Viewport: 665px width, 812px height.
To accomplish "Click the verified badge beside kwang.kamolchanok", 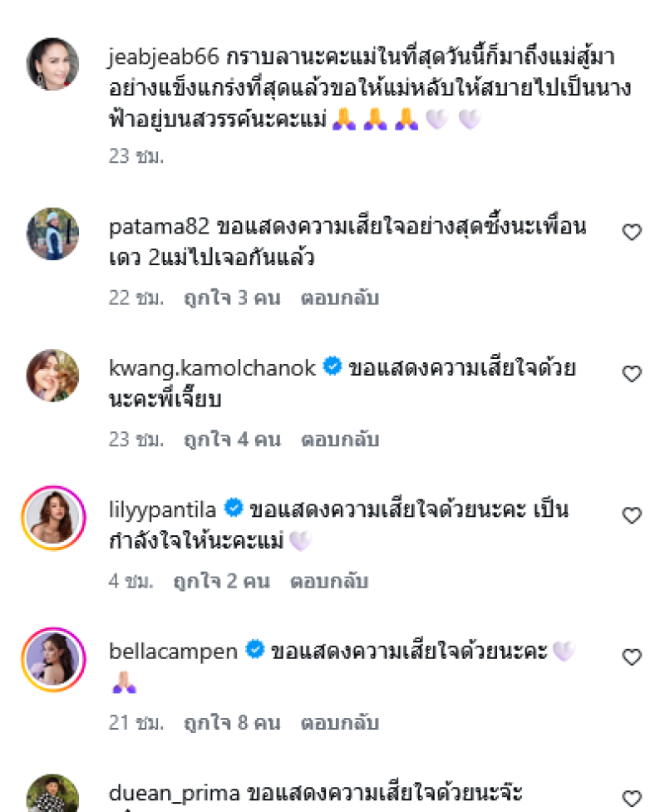I will [332, 367].
